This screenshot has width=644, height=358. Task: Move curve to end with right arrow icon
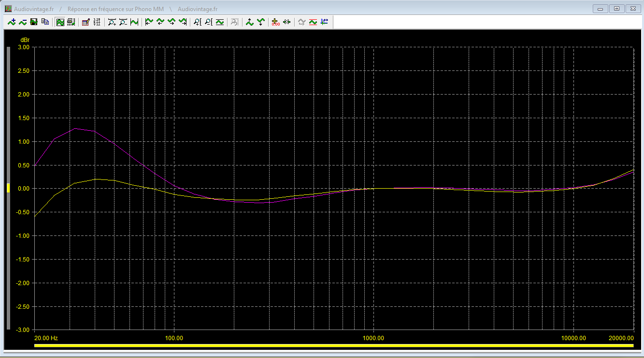point(182,22)
